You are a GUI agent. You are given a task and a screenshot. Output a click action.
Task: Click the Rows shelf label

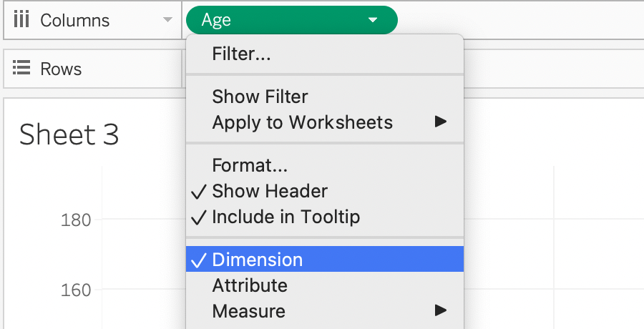pos(61,69)
